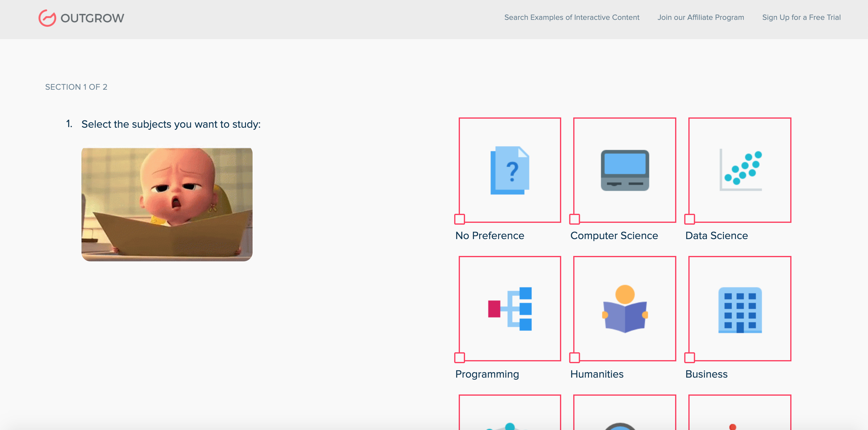Click the Humanities label text
The width and height of the screenshot is (868, 430).
(x=597, y=374)
